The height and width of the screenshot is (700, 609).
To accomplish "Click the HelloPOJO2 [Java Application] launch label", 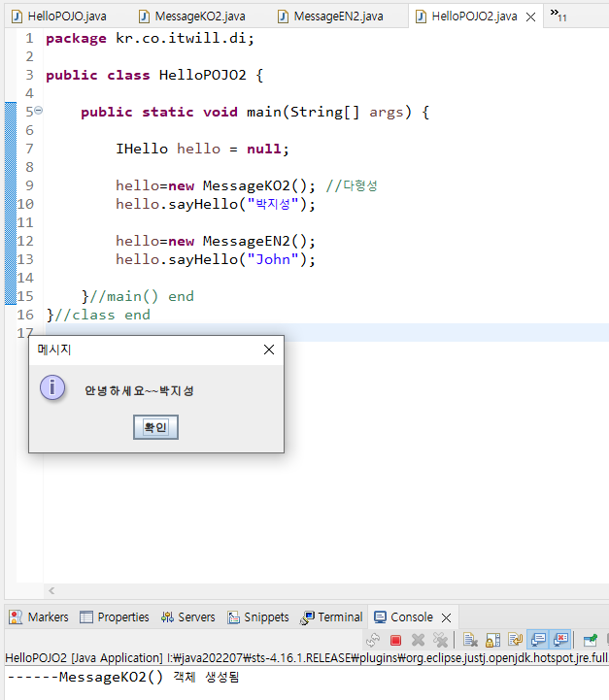I will pos(84,657).
